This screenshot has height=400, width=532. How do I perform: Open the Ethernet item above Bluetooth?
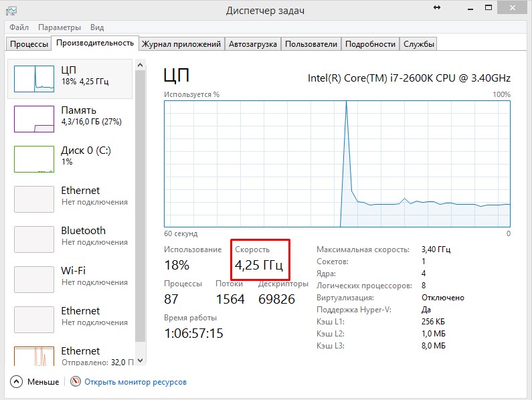(x=70, y=199)
